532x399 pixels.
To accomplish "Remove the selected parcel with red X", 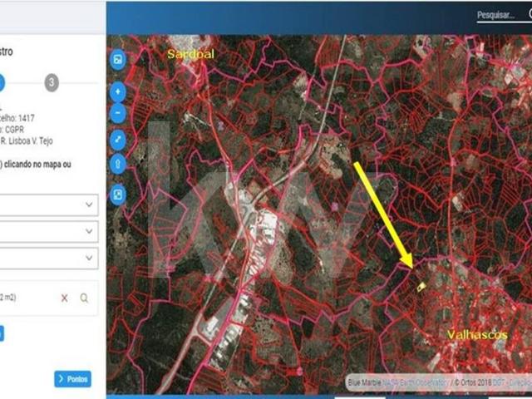I will tap(64, 298).
